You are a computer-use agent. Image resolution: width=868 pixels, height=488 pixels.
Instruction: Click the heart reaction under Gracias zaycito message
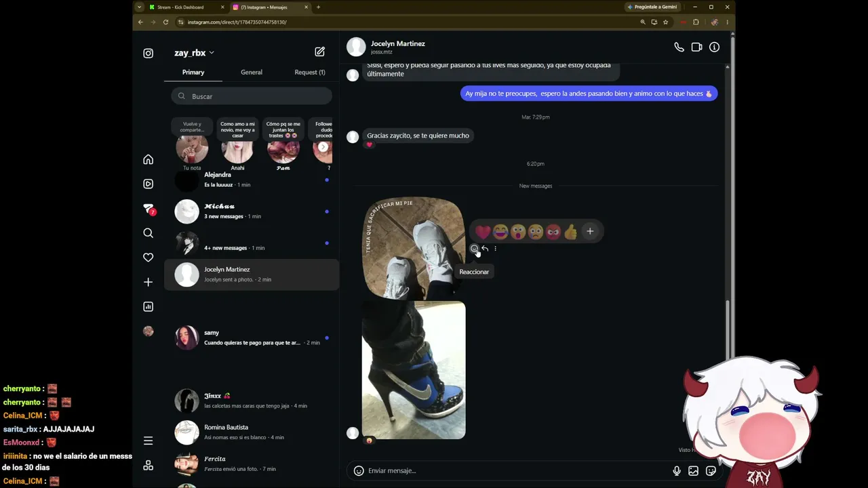tap(369, 144)
